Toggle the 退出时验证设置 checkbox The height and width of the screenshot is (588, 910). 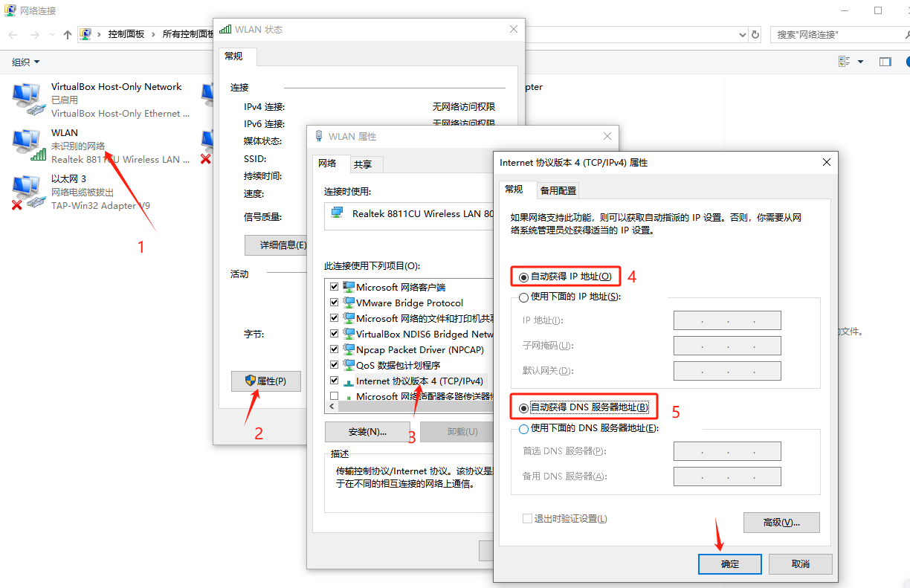527,518
